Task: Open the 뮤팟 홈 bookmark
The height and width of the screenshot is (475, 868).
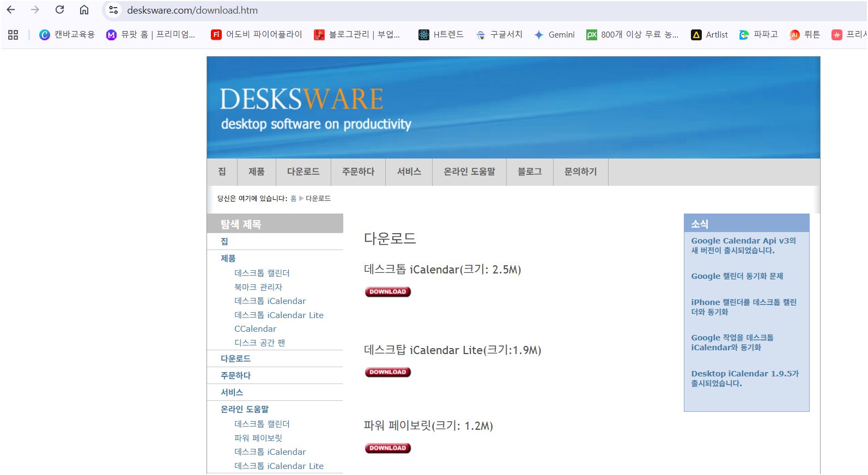Action: (x=150, y=35)
